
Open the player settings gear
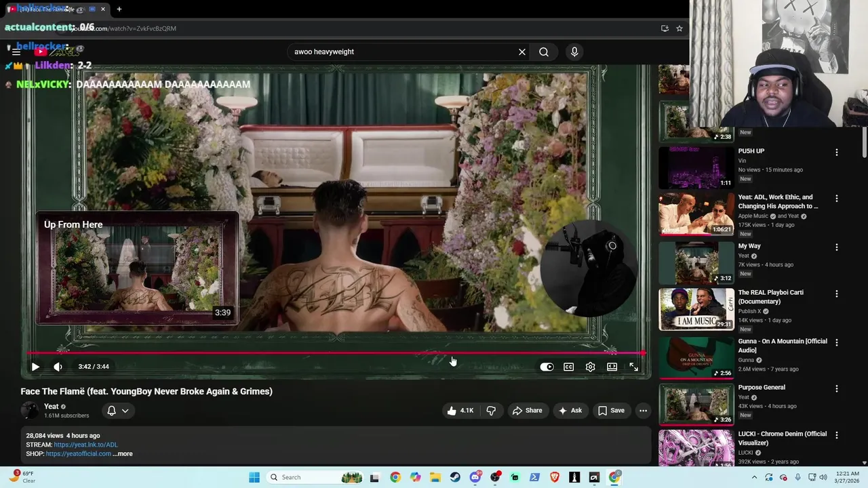pos(590,367)
